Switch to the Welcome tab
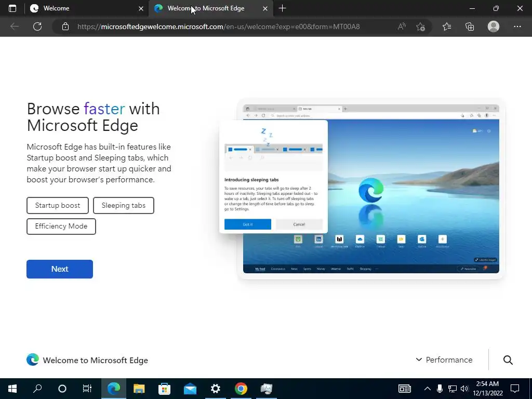Image resolution: width=532 pixels, height=399 pixels. [87, 8]
